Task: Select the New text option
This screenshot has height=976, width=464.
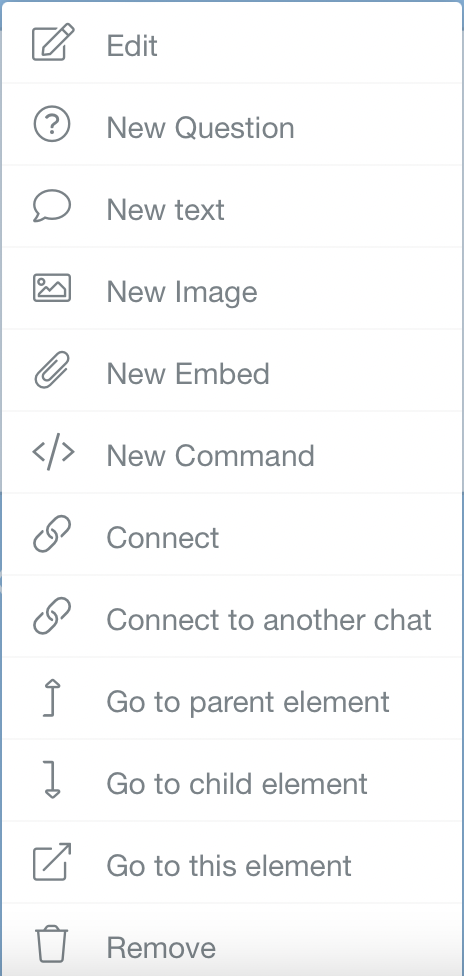Action: tap(232, 206)
